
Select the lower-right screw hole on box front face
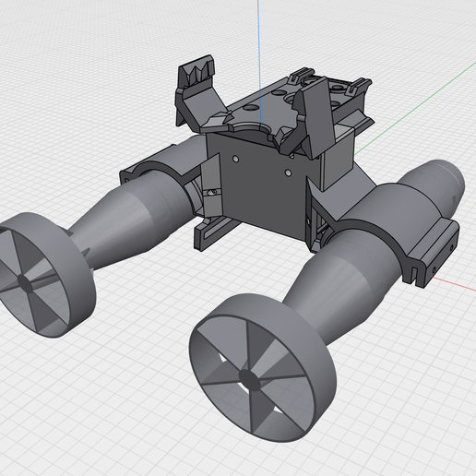click(288, 173)
